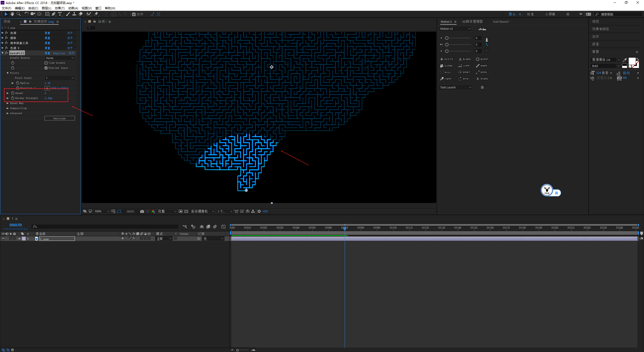Open the Task Launch dropdown

(455, 87)
